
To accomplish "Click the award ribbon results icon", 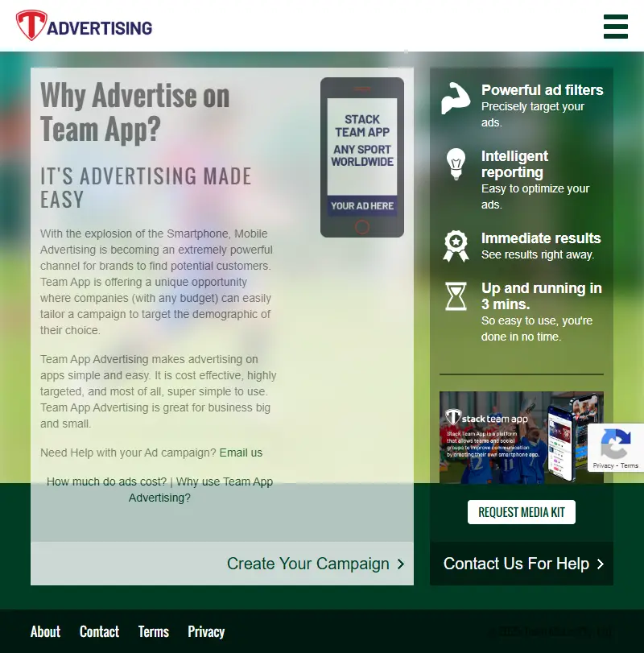I will tap(456, 246).
